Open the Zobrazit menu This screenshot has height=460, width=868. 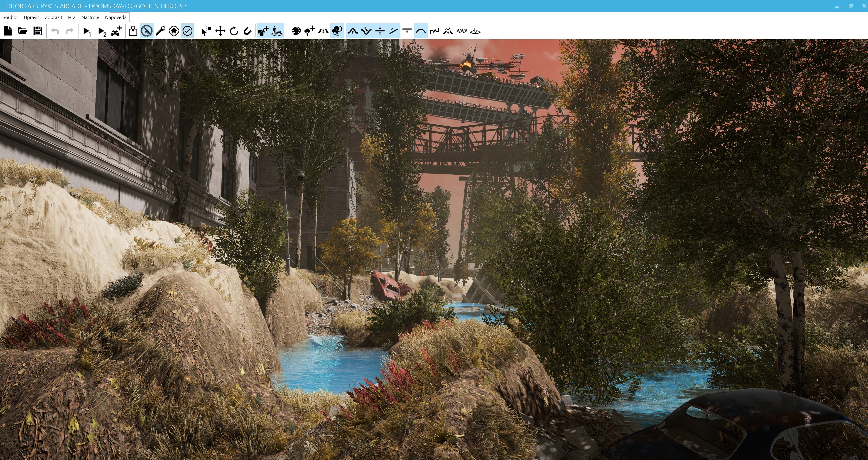tap(53, 17)
